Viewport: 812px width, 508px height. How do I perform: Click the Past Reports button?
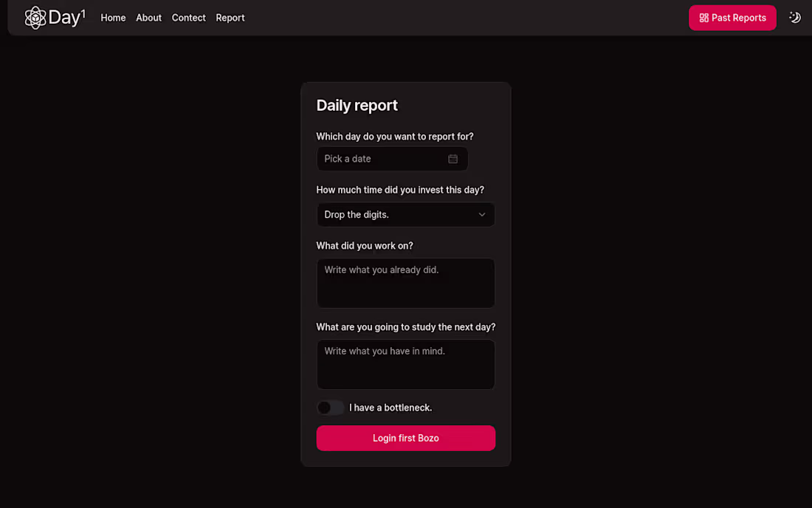732,17
